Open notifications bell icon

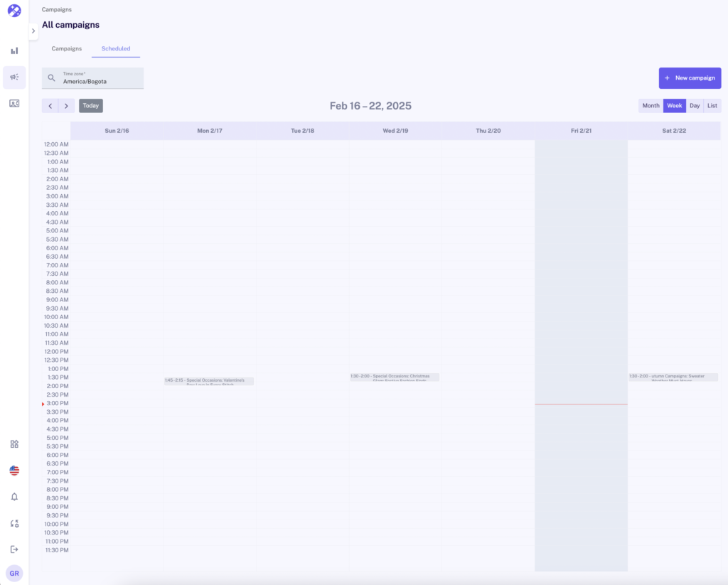[x=14, y=497]
